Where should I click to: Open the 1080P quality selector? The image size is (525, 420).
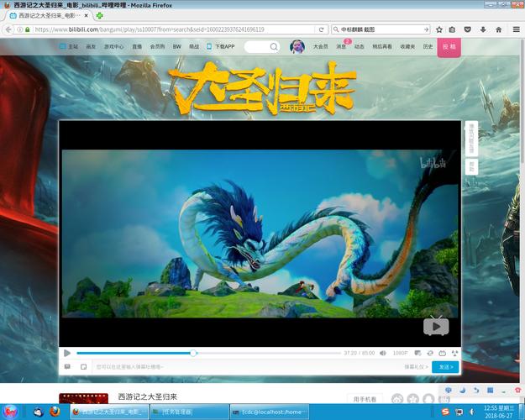(401, 353)
